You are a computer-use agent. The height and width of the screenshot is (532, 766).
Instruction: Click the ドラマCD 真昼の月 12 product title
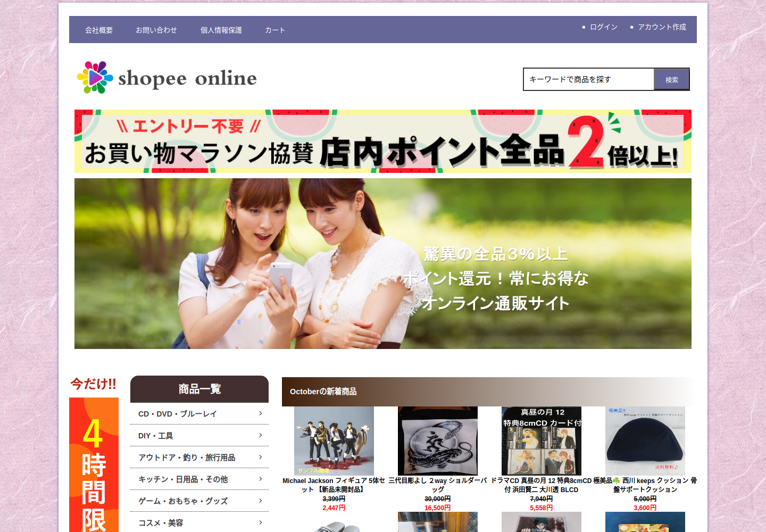(542, 485)
